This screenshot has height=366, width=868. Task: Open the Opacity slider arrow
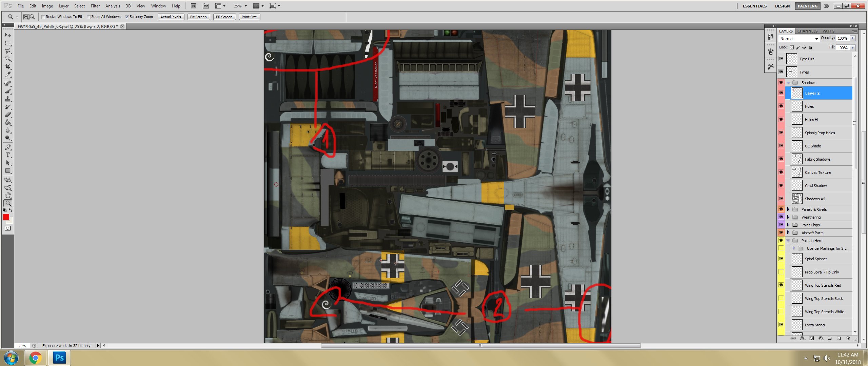coord(853,38)
